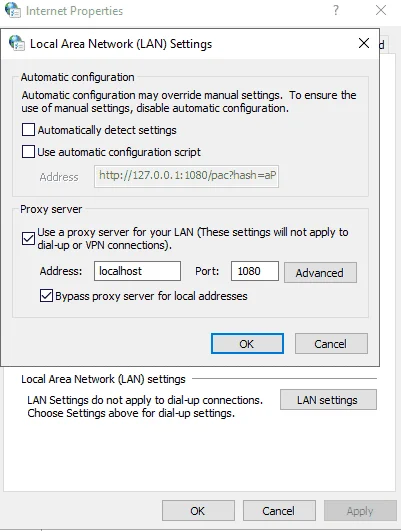
Task: Click OK in Internet Properties window
Action: tap(198, 511)
